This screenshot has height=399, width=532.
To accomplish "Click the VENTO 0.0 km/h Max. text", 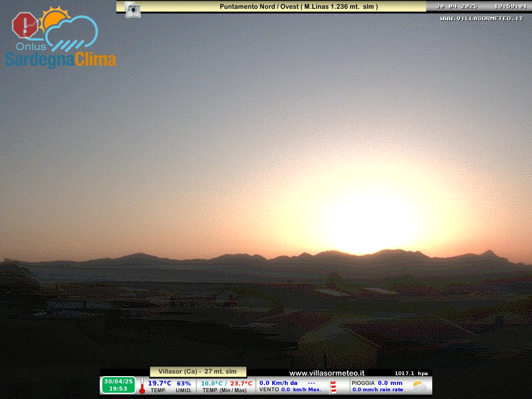I will click(x=290, y=390).
